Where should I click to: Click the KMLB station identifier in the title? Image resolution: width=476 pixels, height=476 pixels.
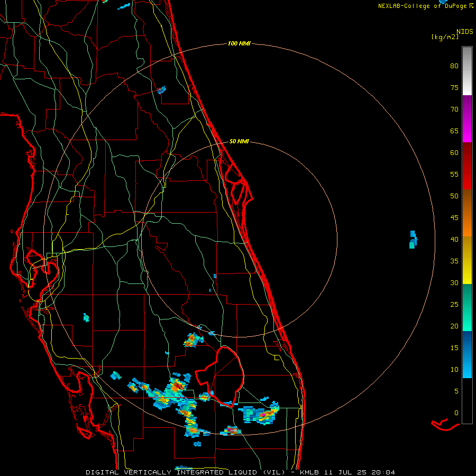(x=309, y=472)
